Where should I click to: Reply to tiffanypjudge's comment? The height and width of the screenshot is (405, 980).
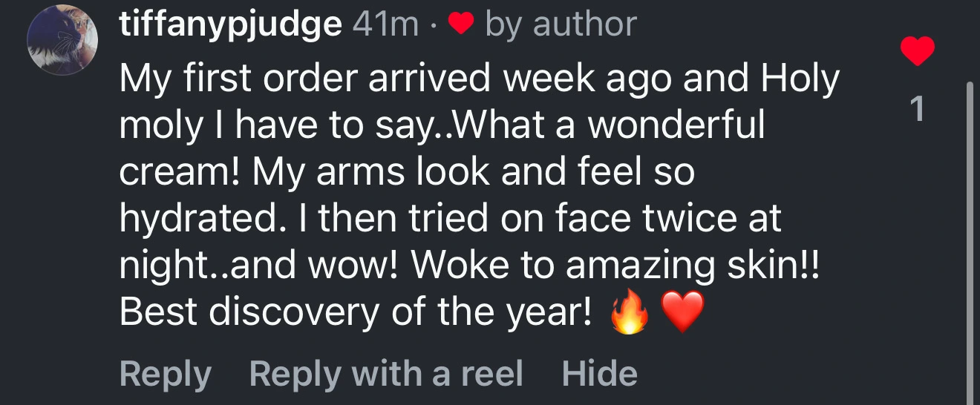pyautogui.click(x=165, y=373)
